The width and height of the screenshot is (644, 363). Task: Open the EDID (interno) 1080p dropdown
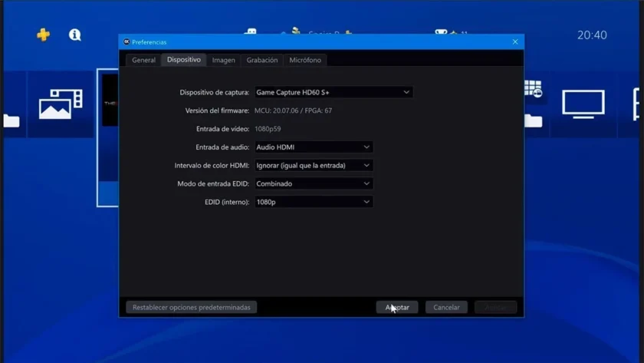314,202
